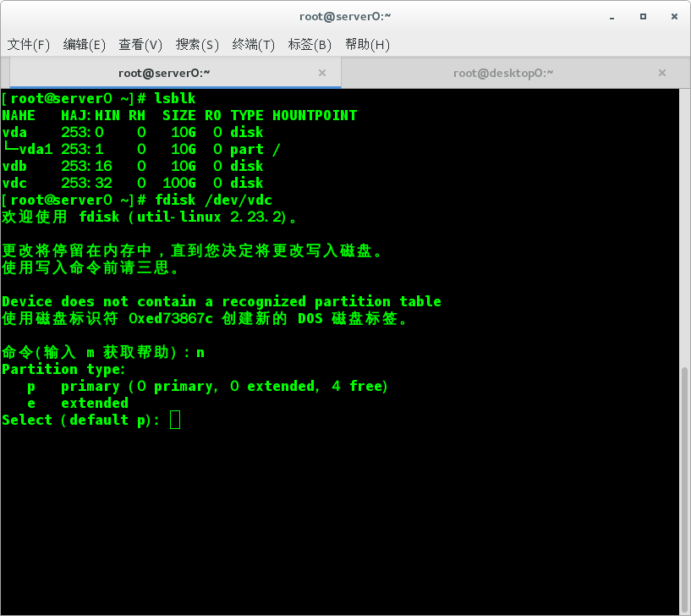
Task: Click the lsblk command text
Action: click(175, 98)
